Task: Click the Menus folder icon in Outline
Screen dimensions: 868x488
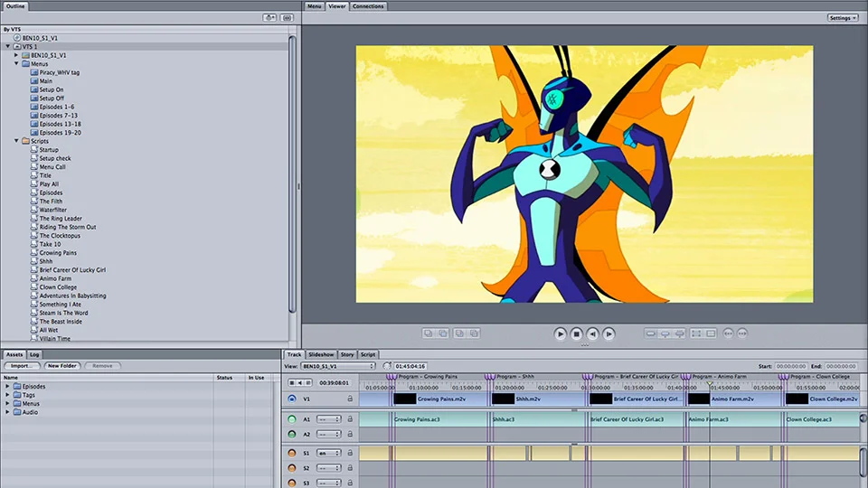Action: (25, 63)
